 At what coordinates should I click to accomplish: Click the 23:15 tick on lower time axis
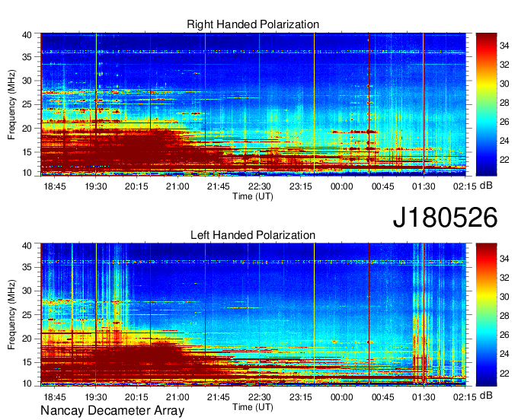point(301,397)
